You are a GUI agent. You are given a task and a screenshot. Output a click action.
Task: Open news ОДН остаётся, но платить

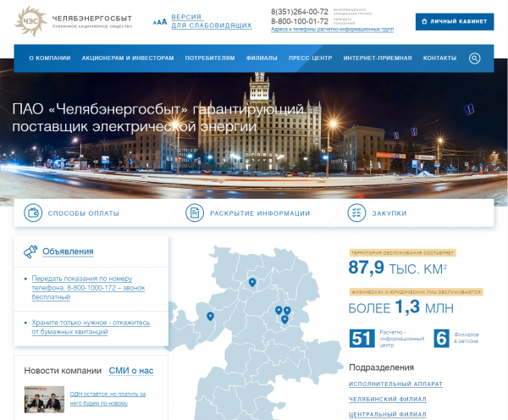coord(108,399)
